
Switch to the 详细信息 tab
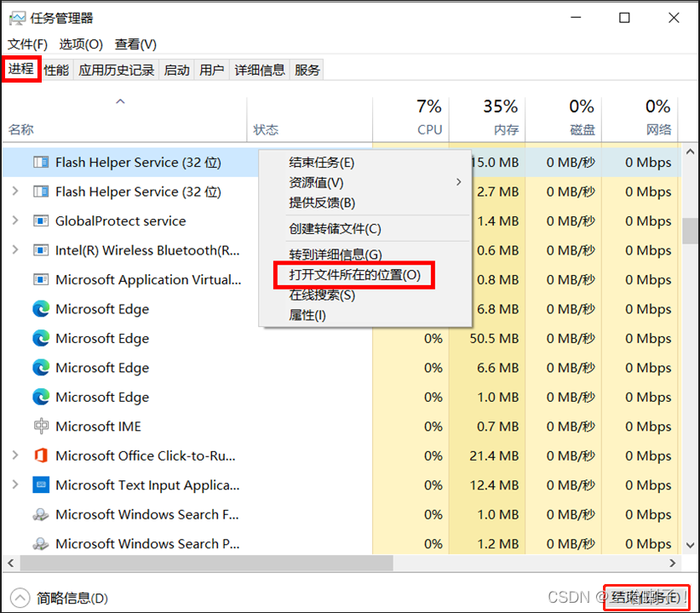click(260, 70)
